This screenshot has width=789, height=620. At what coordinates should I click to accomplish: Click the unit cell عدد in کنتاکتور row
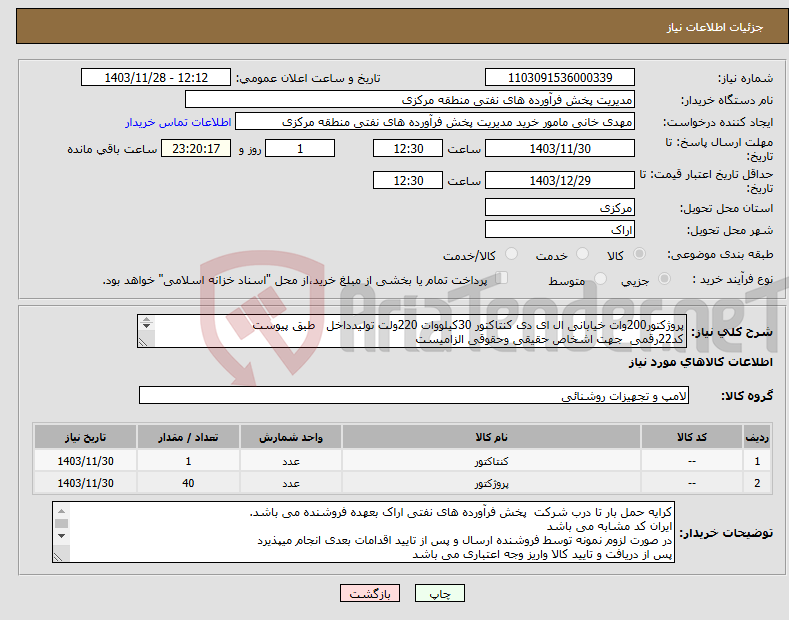click(291, 461)
